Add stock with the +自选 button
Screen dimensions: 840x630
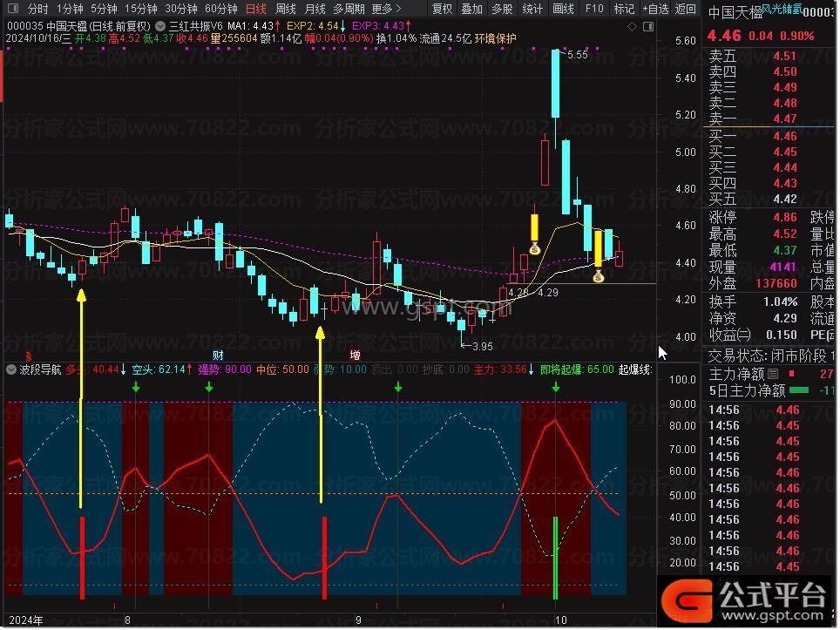coord(656,9)
